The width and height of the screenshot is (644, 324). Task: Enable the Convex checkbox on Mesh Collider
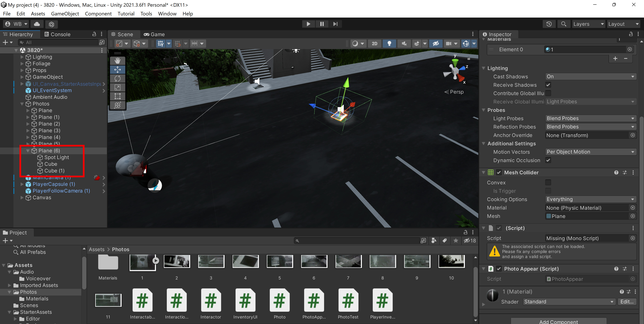pos(548,183)
